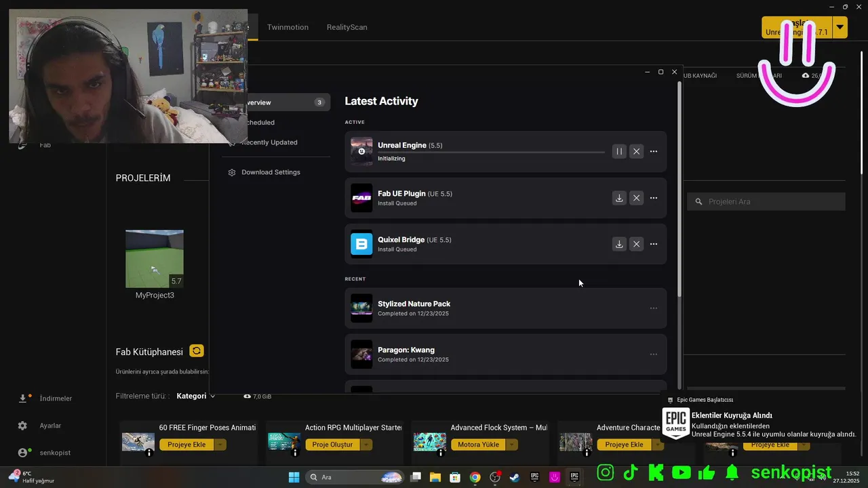Image resolution: width=868 pixels, height=488 pixels.
Task: Pause the Unreal Engine 5.5 download
Action: coord(619,152)
